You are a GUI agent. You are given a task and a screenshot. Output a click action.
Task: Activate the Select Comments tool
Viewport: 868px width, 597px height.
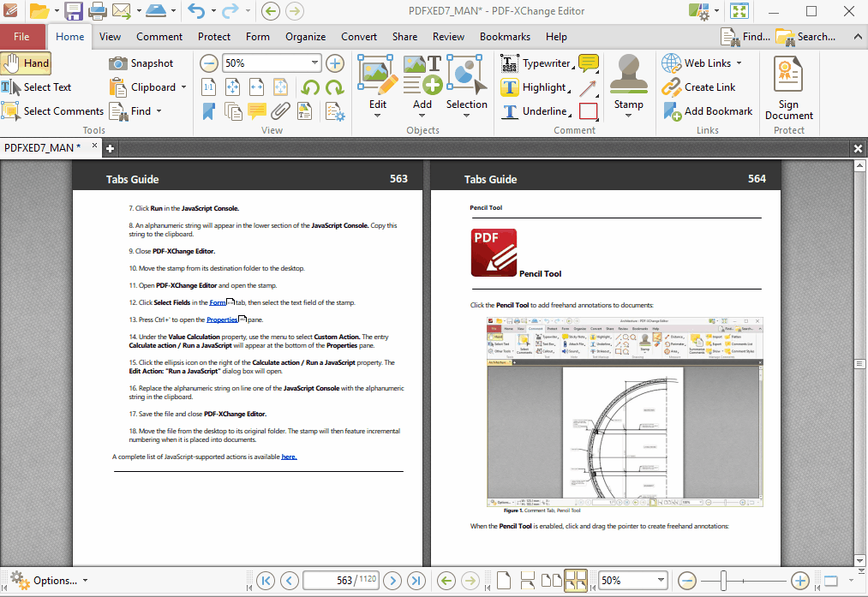click(x=52, y=111)
